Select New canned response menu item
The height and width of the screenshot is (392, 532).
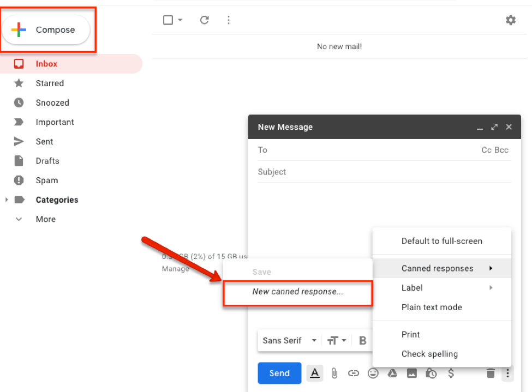point(297,292)
